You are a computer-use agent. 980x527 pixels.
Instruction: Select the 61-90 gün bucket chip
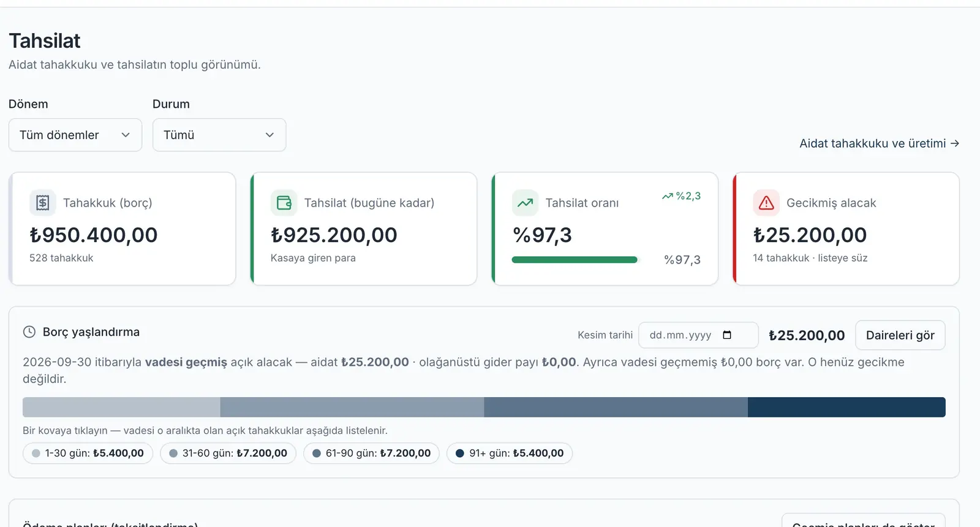371,453
